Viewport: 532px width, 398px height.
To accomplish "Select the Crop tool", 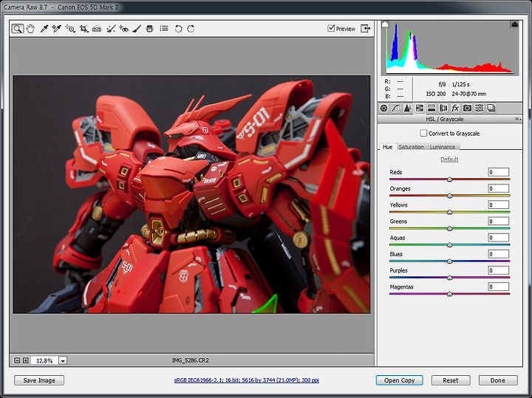I will pyautogui.click(x=83, y=29).
